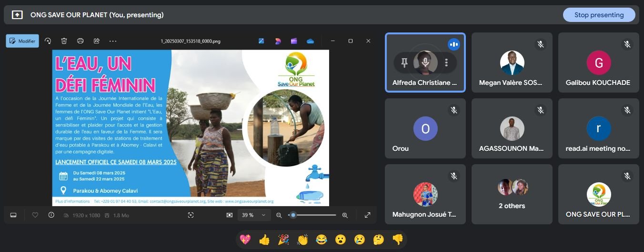
Task: Maximize the Photos viewer window
Action: pos(351,41)
